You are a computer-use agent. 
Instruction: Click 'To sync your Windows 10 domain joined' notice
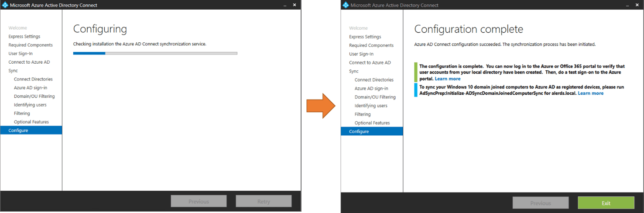pos(522,90)
